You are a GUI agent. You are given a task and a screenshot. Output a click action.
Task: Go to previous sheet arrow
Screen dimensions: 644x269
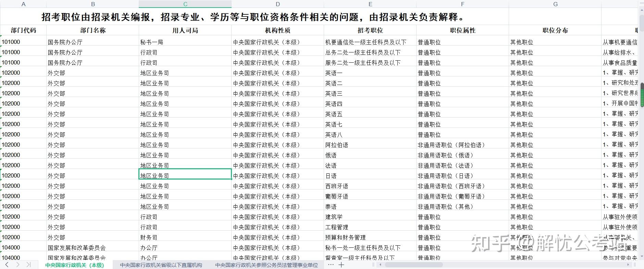coord(7,265)
